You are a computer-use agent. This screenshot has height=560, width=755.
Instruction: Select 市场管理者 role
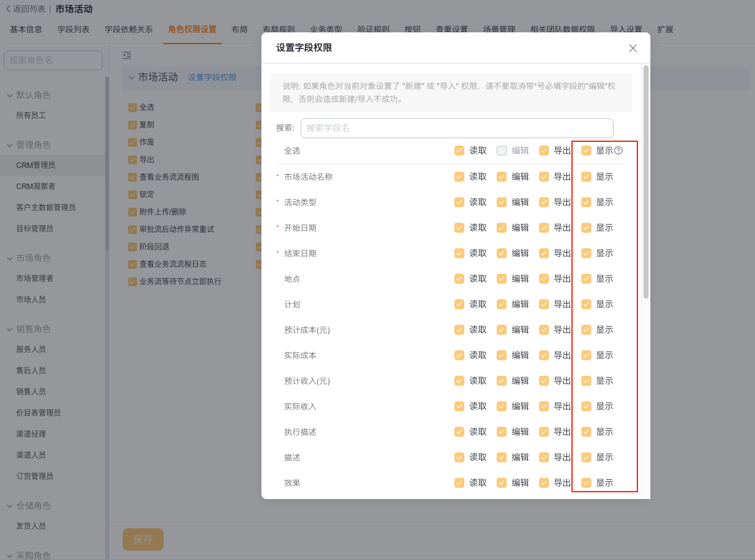35,279
